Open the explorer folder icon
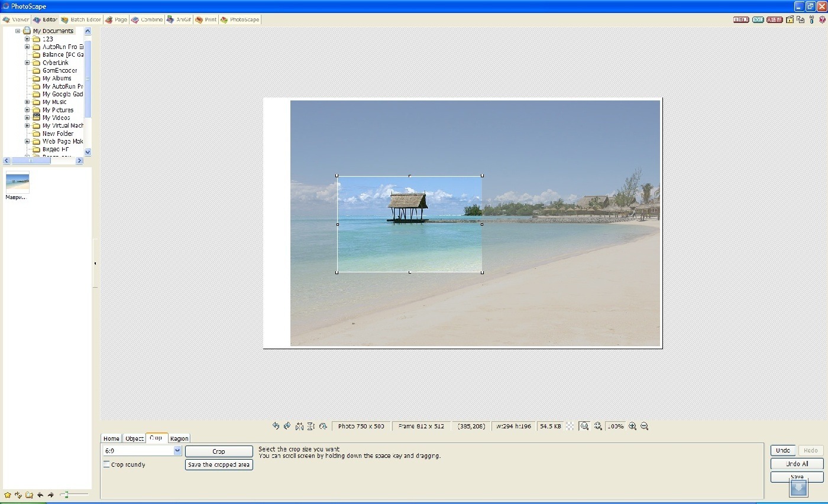 (x=29, y=495)
